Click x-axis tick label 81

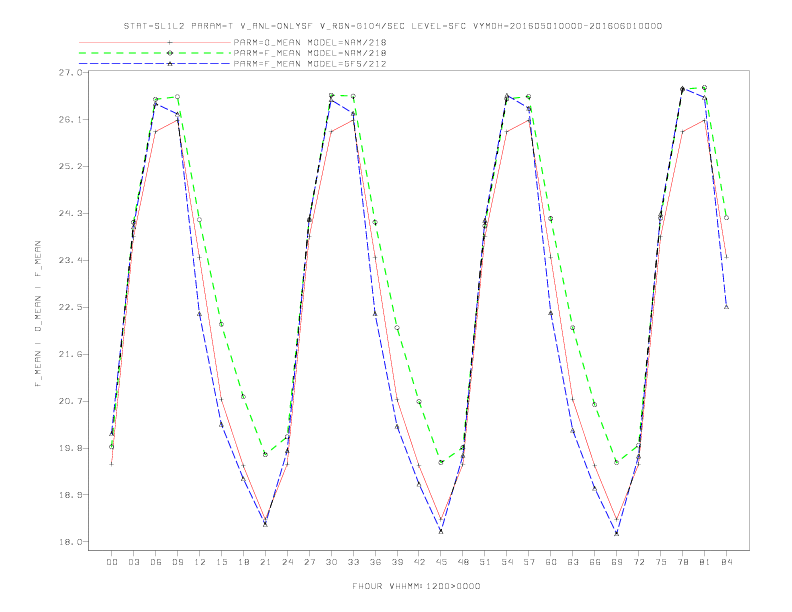pyautogui.click(x=705, y=562)
